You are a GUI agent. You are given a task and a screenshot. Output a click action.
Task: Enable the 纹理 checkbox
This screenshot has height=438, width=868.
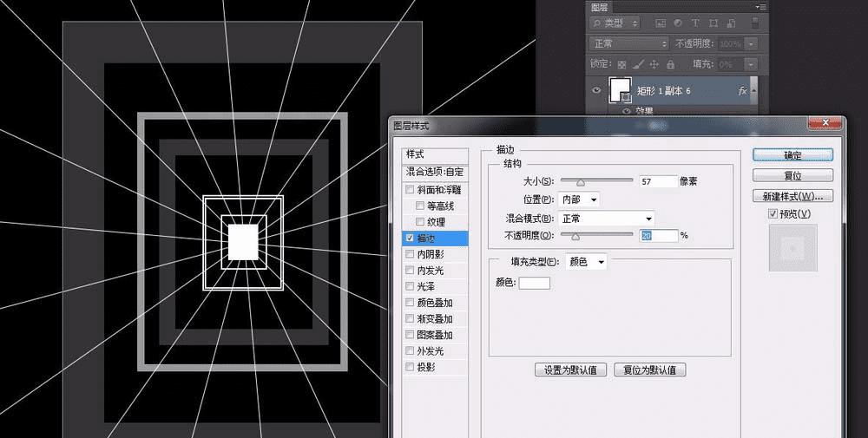420,222
